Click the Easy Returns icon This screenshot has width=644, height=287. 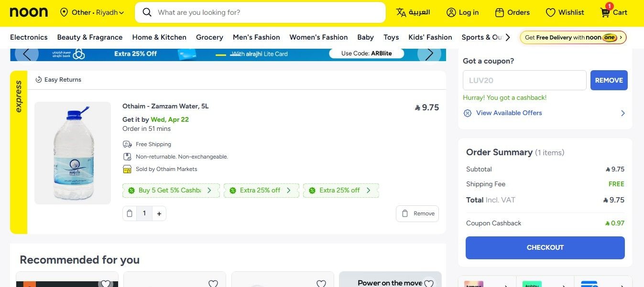coord(39,80)
